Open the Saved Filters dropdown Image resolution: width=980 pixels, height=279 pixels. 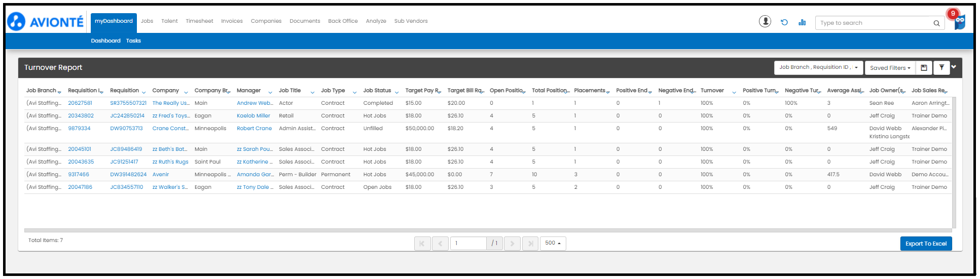pos(890,68)
